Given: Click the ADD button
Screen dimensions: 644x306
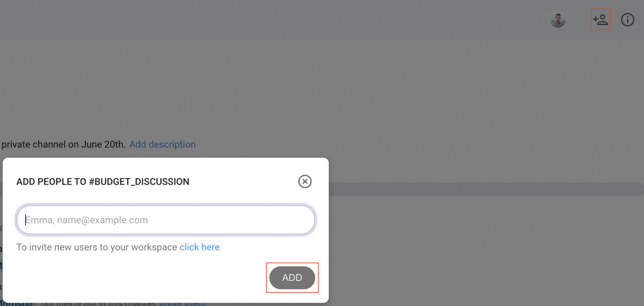Looking at the screenshot, I should point(292,278).
